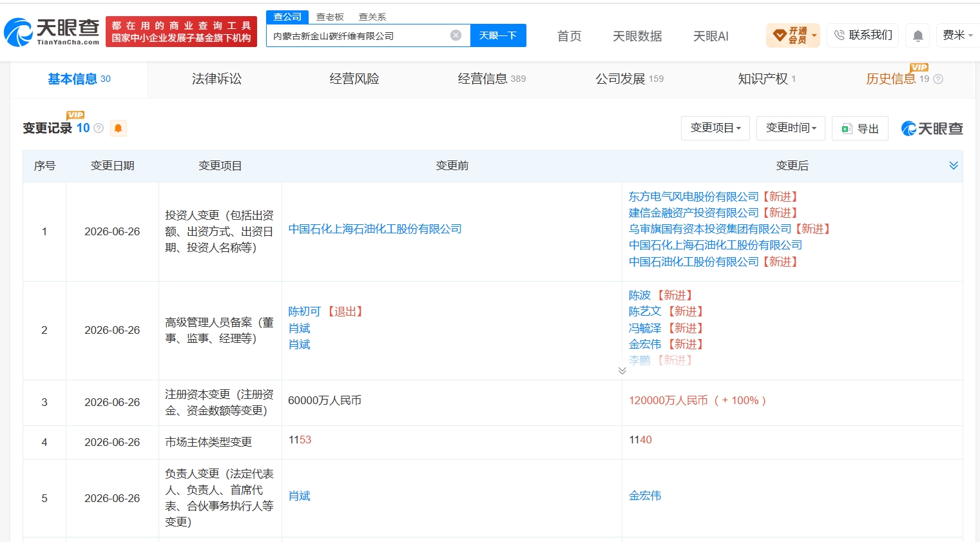Switch to the 经营风险 tab
Image resolution: width=980 pixels, height=542 pixels.
click(354, 79)
